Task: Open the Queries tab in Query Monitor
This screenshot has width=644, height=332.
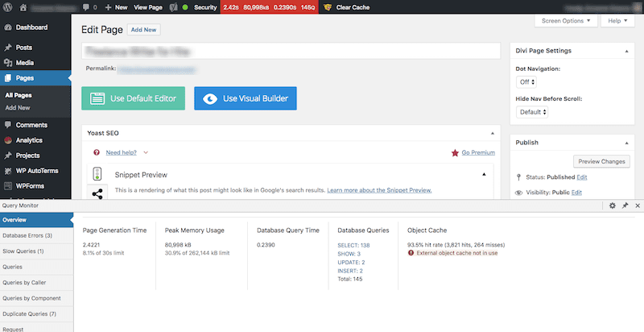Action: coord(36,267)
